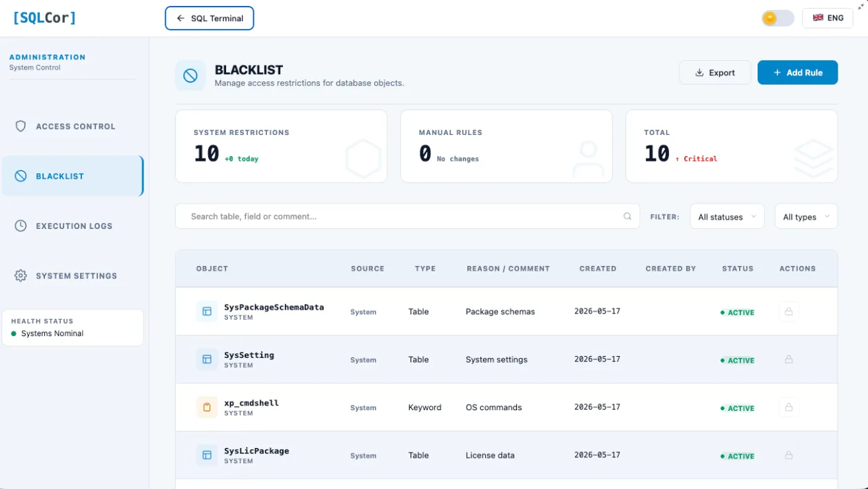Click the orange clipboard icon for xp_cmdshell

[x=207, y=407]
